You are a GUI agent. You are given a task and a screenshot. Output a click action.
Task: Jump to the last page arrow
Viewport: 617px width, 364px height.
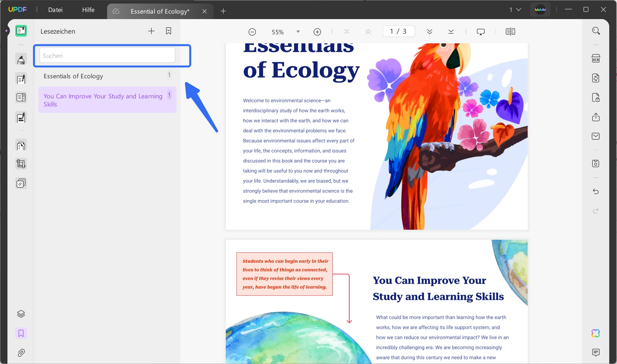[x=451, y=31]
